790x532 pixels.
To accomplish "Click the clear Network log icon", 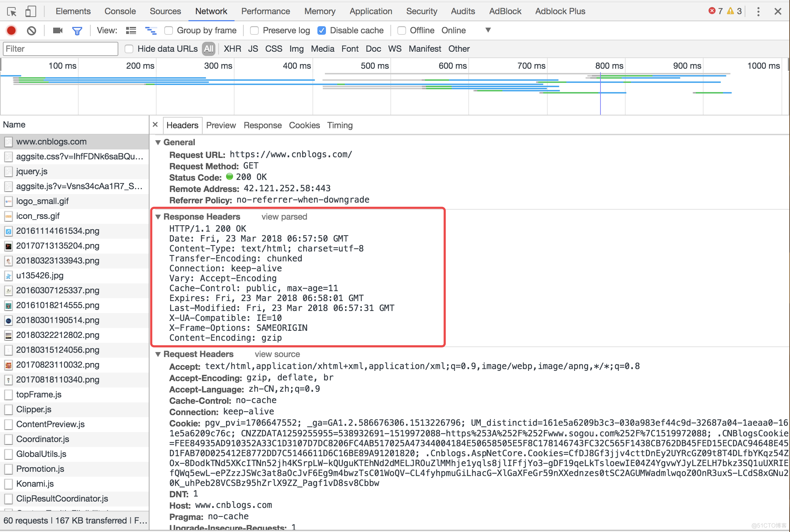I will point(33,30).
